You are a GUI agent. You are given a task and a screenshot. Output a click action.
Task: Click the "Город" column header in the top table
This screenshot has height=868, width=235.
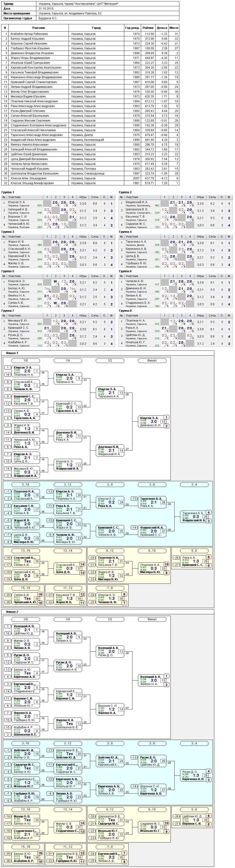[x=96, y=28]
